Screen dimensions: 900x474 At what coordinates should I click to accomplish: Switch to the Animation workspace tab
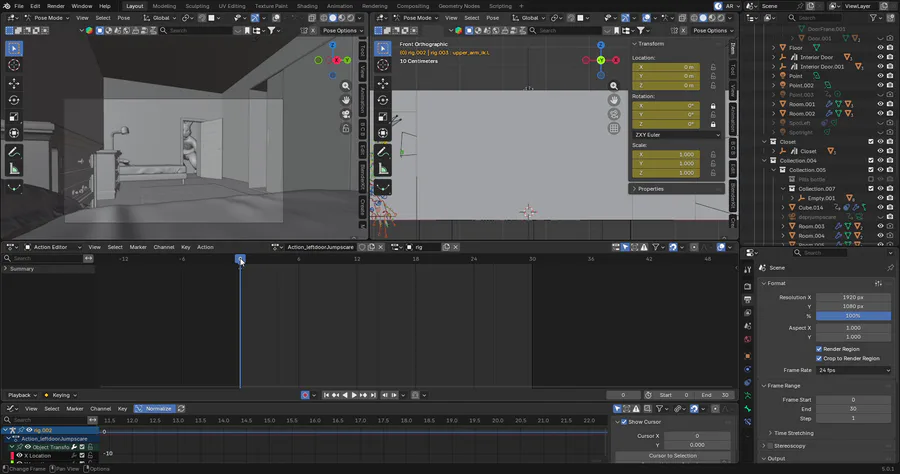(x=340, y=6)
